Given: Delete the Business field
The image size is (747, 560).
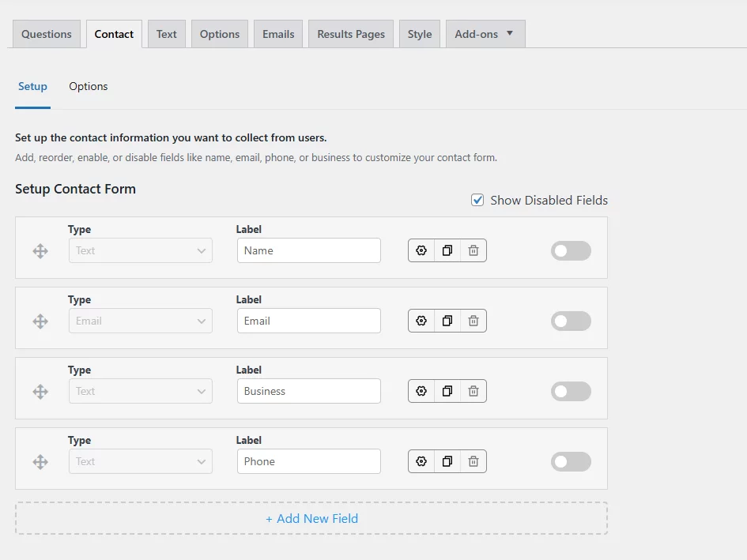Looking at the screenshot, I should pyautogui.click(x=473, y=390).
